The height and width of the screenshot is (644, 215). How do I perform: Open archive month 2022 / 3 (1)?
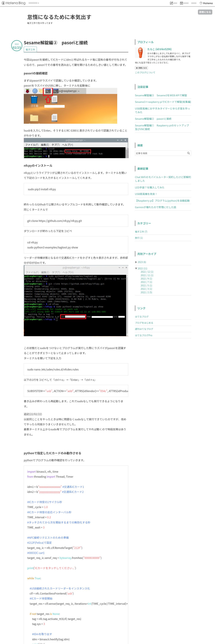[x=146, y=289]
